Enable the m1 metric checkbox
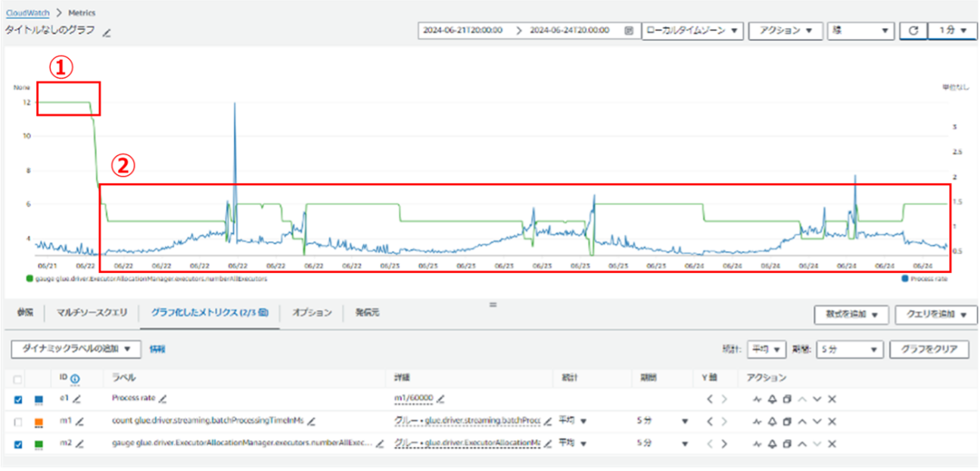 click(18, 421)
